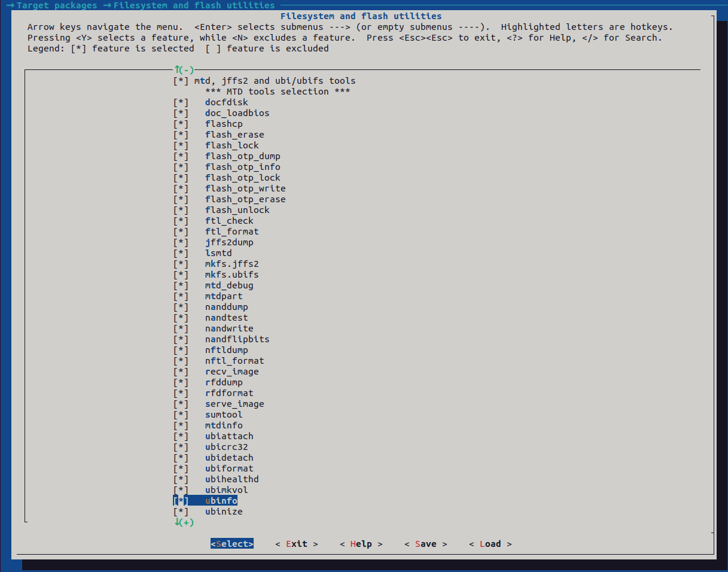Click the down-arrow (+) scroll indicator
Viewport: 728px width, 572px height.
[184, 522]
